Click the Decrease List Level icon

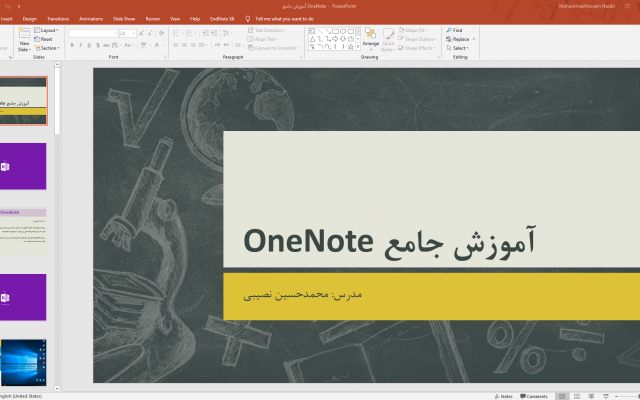click(205, 33)
